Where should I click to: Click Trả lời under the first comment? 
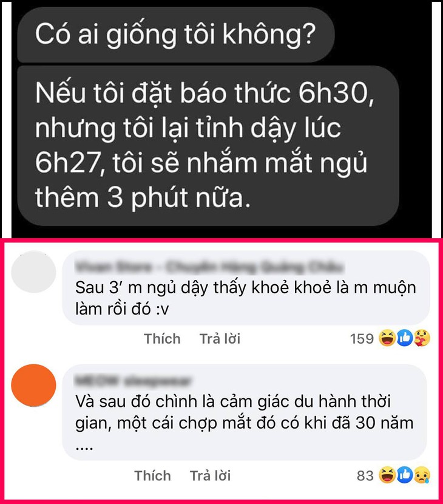coord(220,339)
